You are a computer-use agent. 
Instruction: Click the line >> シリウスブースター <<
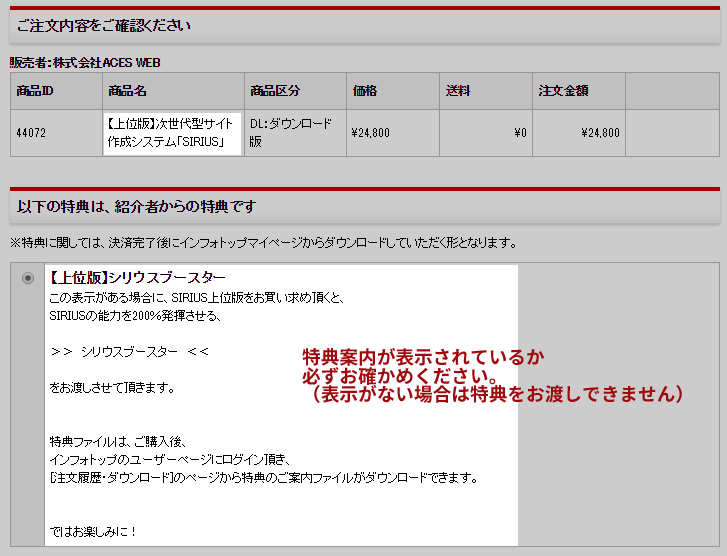tap(129, 352)
